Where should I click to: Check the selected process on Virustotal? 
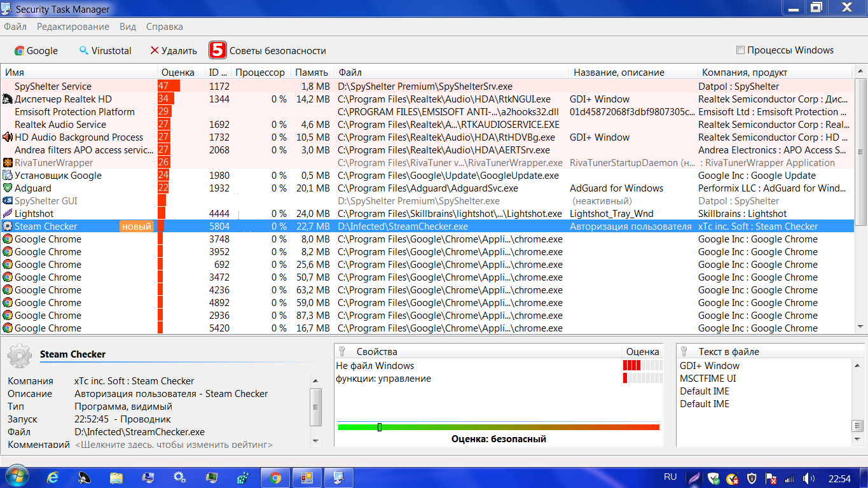tap(106, 51)
